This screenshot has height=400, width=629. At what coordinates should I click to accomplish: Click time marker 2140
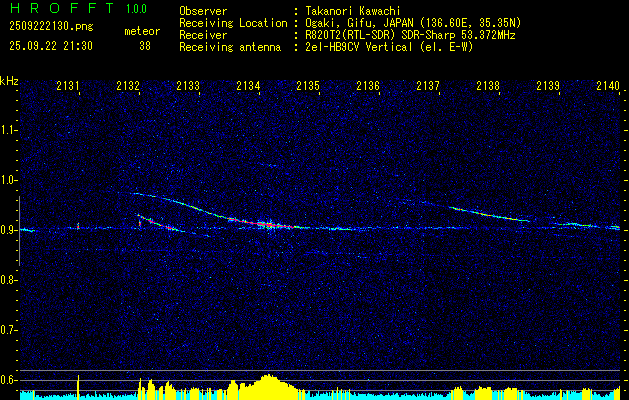point(608,85)
